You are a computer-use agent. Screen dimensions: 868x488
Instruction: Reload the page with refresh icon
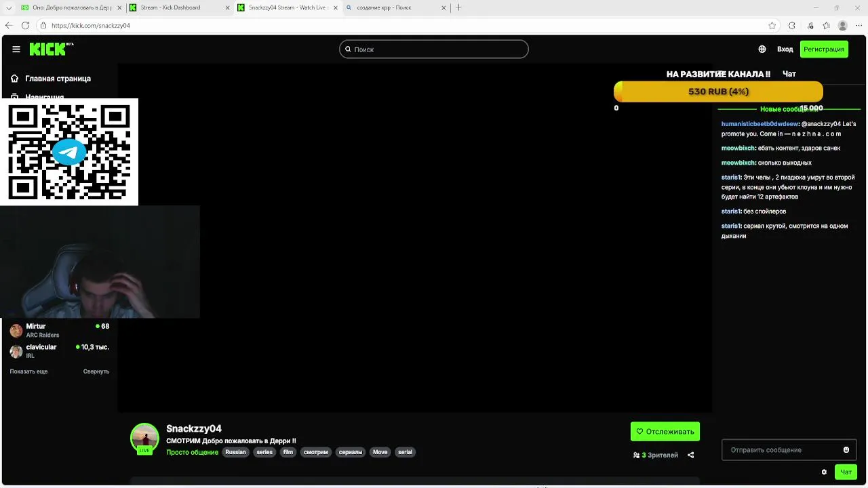25,26
